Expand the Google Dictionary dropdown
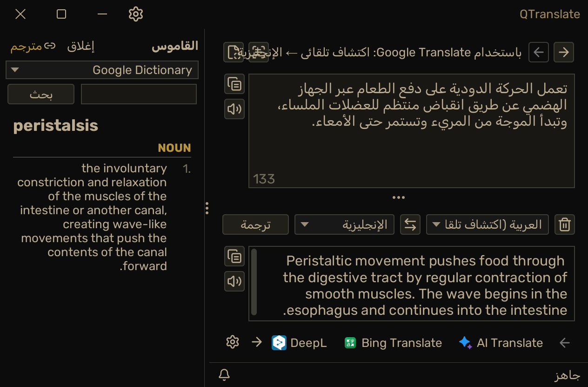The image size is (588, 387). (x=102, y=70)
